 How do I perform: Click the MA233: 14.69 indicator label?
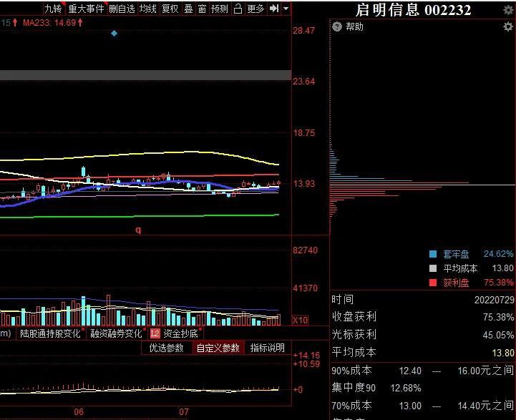(53, 23)
